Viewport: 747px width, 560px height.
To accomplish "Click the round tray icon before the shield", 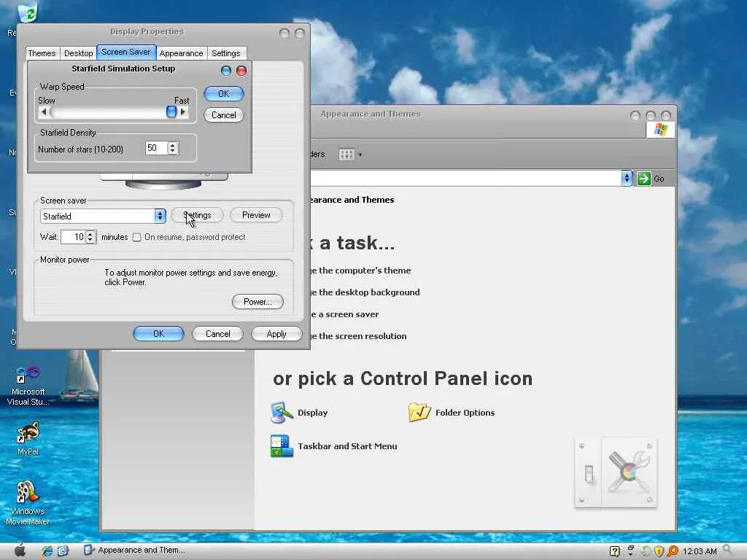I will [x=646, y=551].
